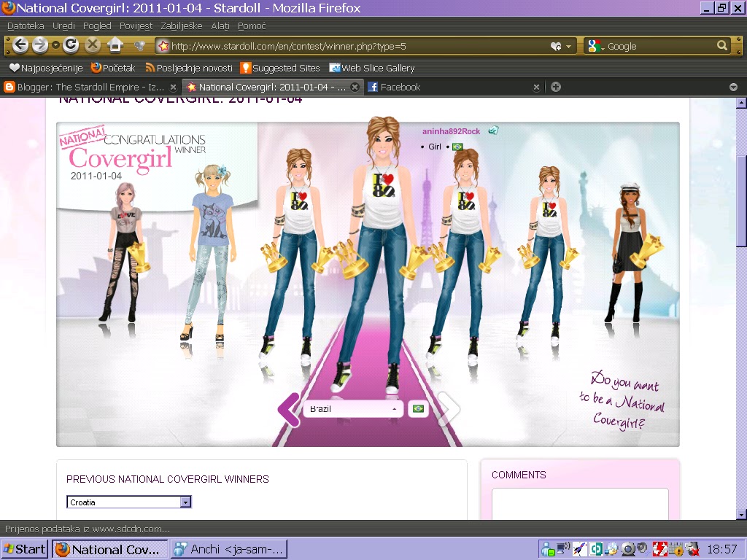This screenshot has height=560, width=747.
Task: Click the speaker volume tray icon
Action: pyautogui.click(x=643, y=548)
